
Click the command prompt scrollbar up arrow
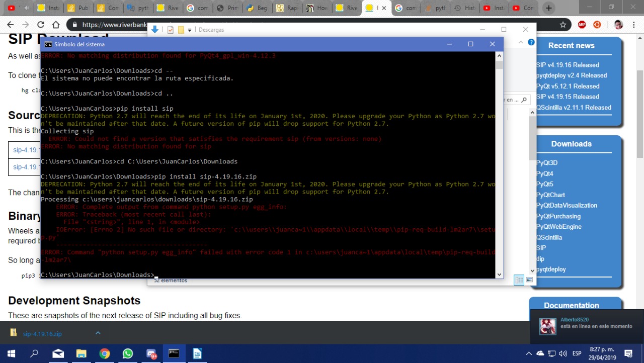click(x=499, y=56)
